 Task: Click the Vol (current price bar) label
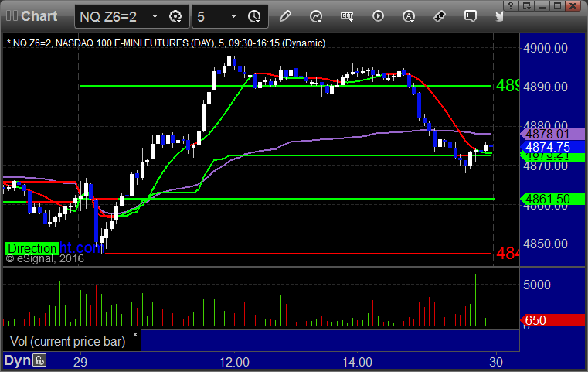67,342
